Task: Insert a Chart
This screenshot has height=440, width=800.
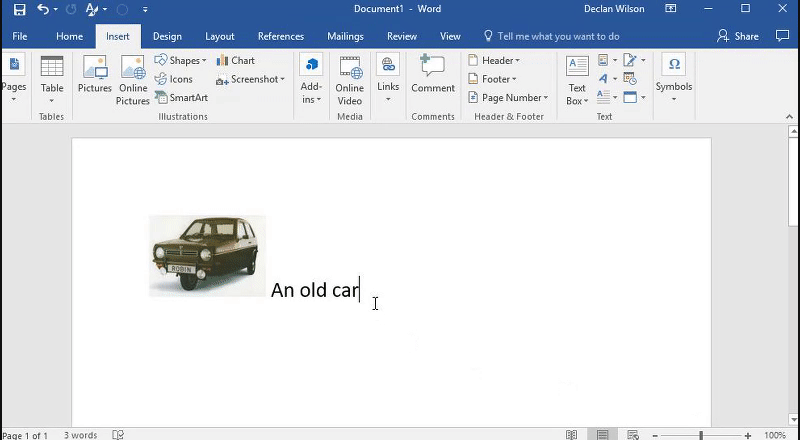Action: point(236,60)
